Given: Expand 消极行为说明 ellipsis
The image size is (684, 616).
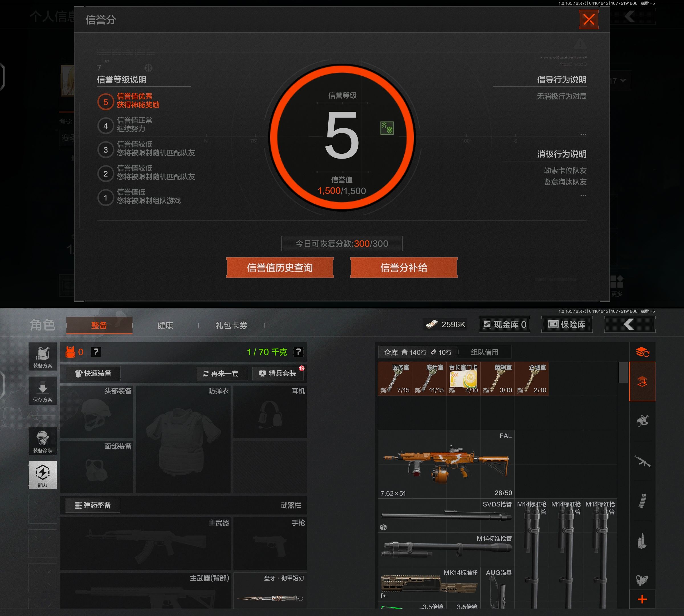Looking at the screenshot, I should 583,195.
